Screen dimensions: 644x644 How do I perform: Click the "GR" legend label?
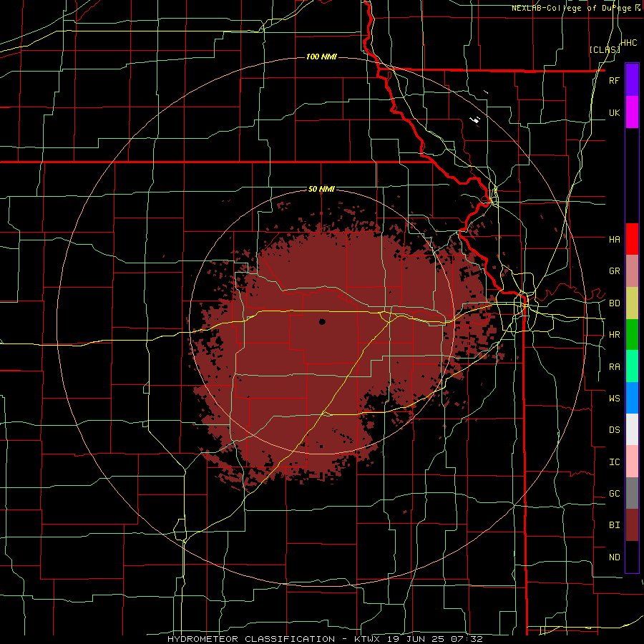pyautogui.click(x=614, y=271)
